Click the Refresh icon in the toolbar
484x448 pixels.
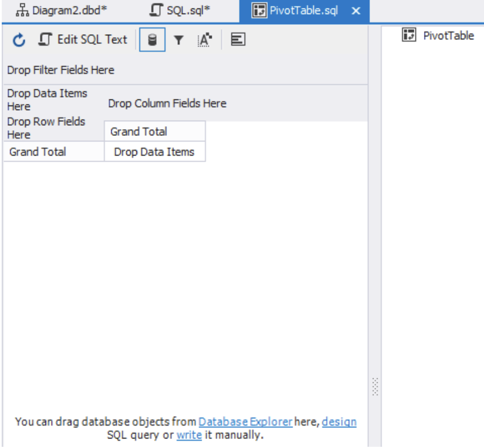[19, 40]
